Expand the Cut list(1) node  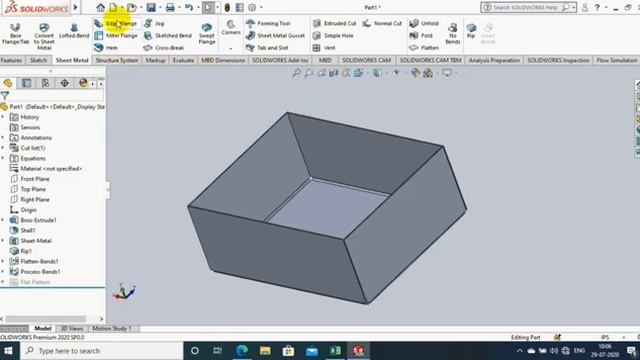coord(3,148)
